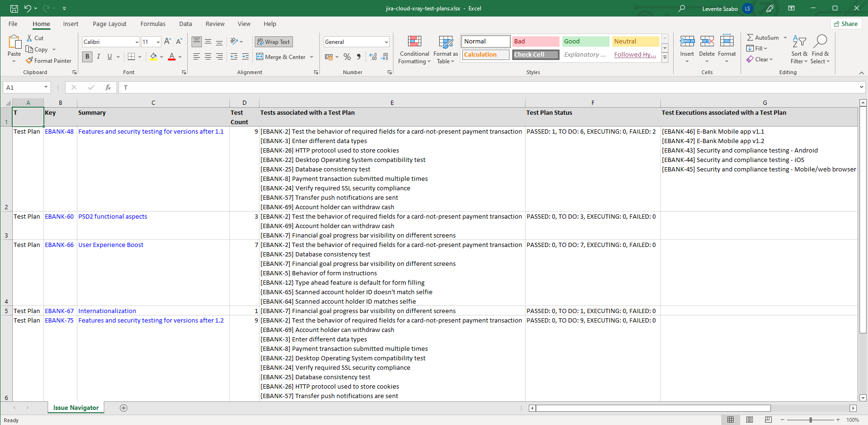Decrease font size with small A
The image size is (868, 425).
(x=179, y=42)
